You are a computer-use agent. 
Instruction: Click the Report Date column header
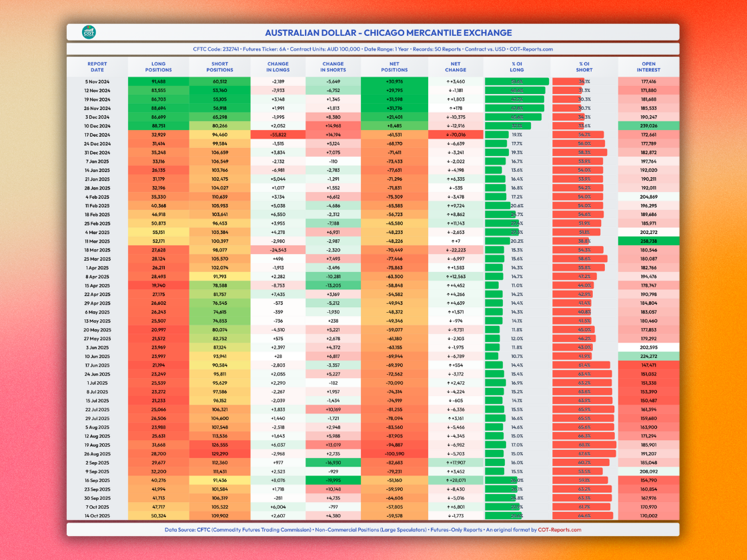pyautogui.click(x=97, y=67)
